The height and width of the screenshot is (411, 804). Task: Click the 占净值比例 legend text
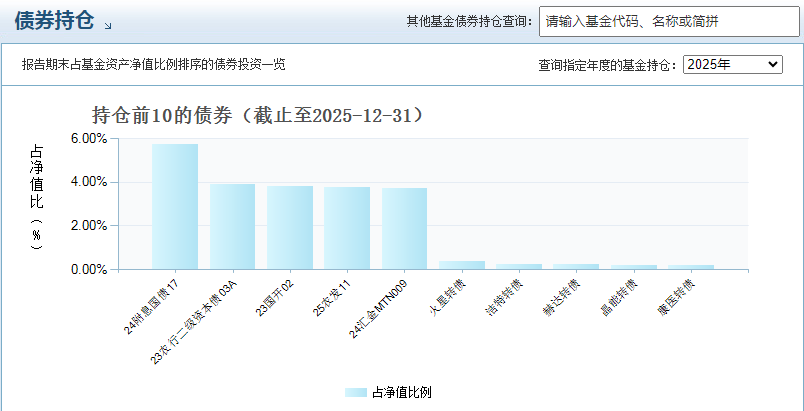point(401,393)
